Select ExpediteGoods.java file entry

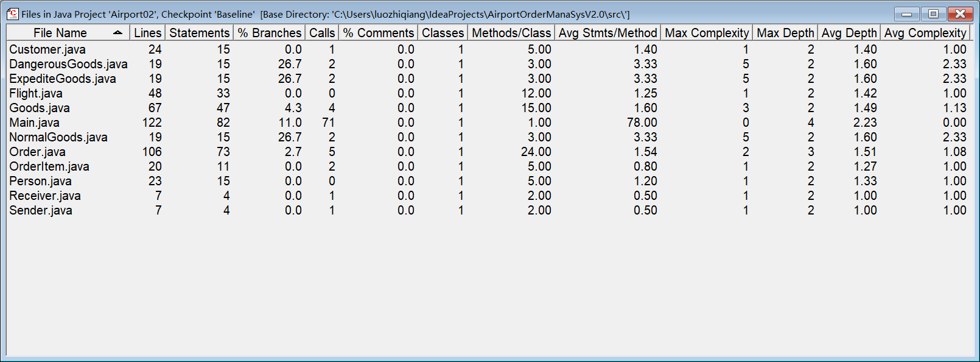[63, 79]
